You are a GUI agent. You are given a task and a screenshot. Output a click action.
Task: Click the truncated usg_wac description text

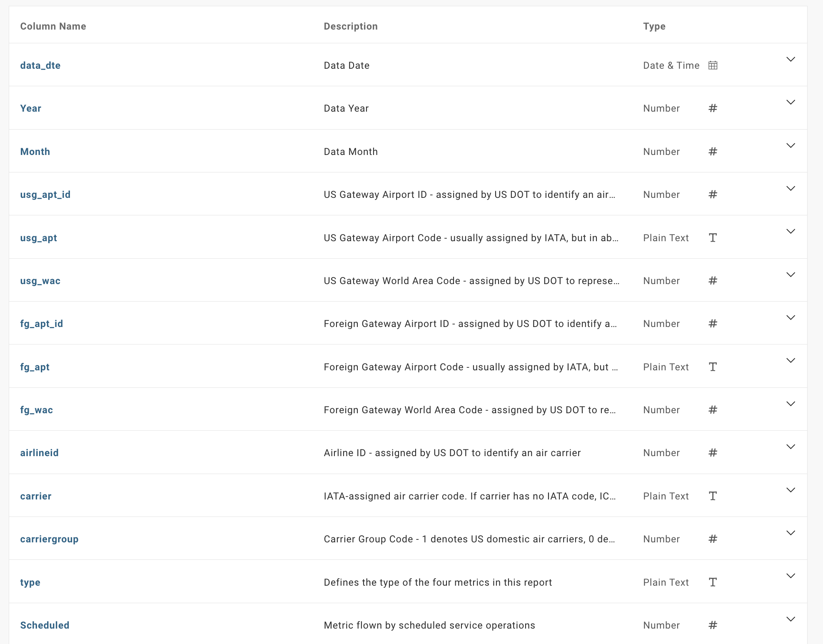click(x=471, y=281)
